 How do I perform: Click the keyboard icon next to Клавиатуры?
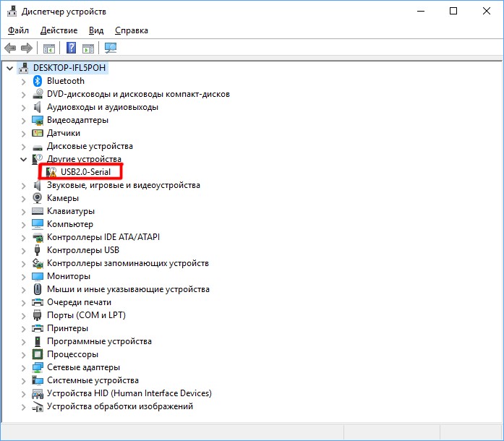[x=38, y=211]
